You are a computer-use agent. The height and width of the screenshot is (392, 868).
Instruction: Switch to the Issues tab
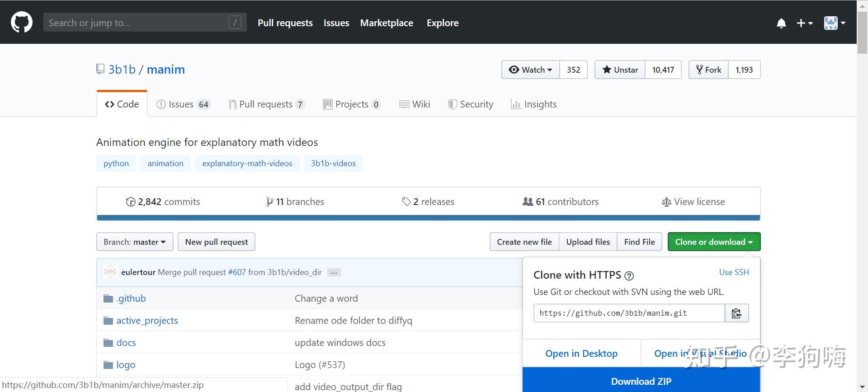[x=183, y=104]
